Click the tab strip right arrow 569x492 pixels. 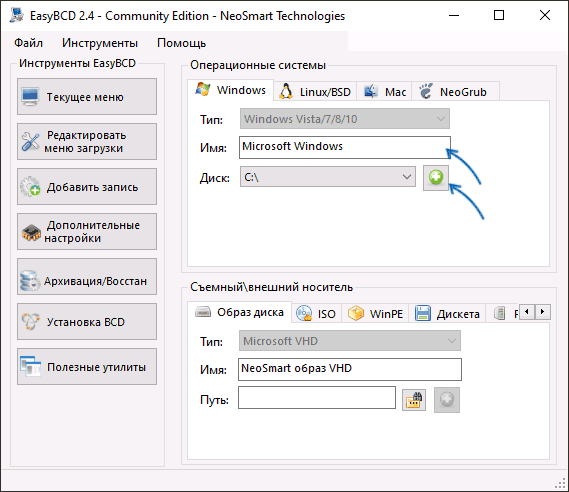543,312
